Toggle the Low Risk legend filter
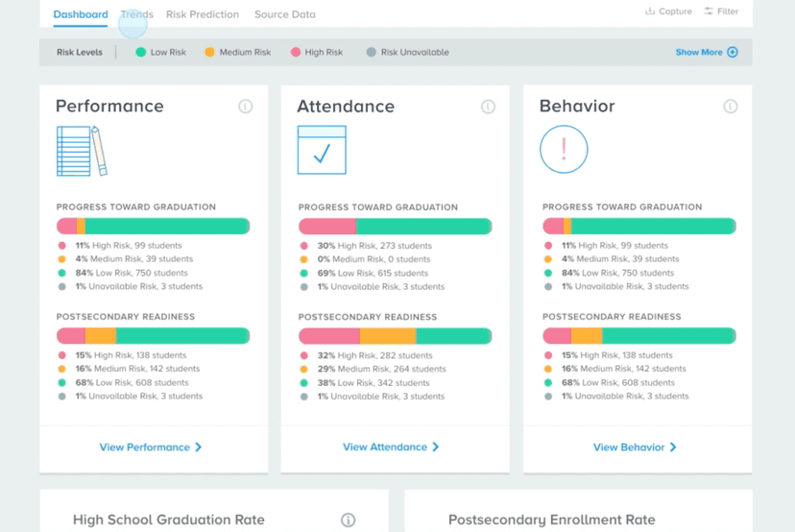Image resolution: width=795 pixels, height=532 pixels. click(160, 53)
